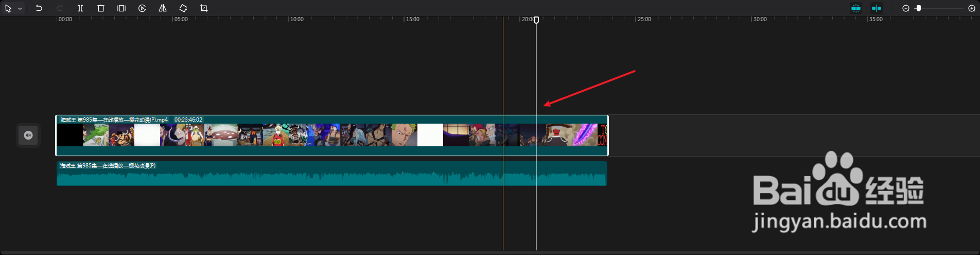
Task: Zoom in the timeline
Action: point(972,8)
